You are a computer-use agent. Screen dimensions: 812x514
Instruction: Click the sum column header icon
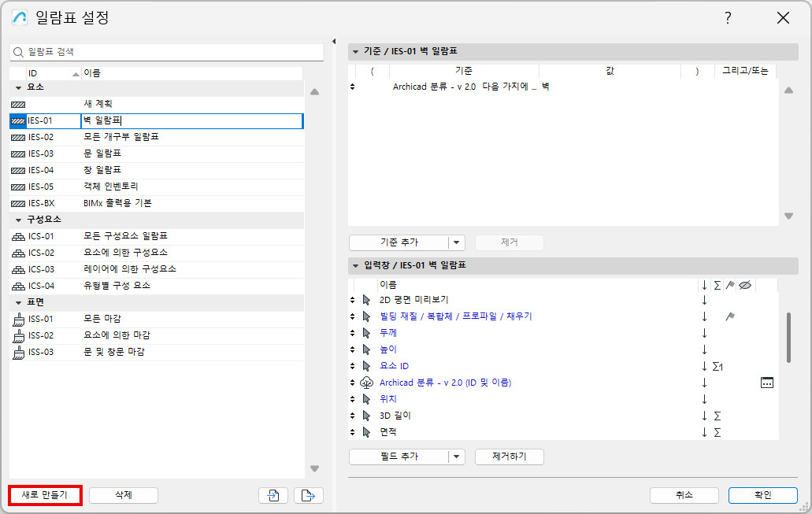717,285
